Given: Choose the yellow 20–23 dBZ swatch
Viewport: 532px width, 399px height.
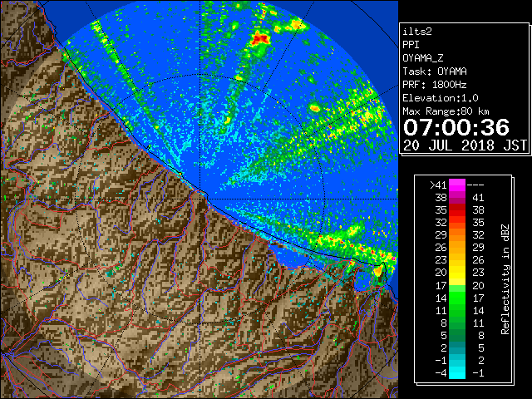Looking at the screenshot, I should (457, 273).
